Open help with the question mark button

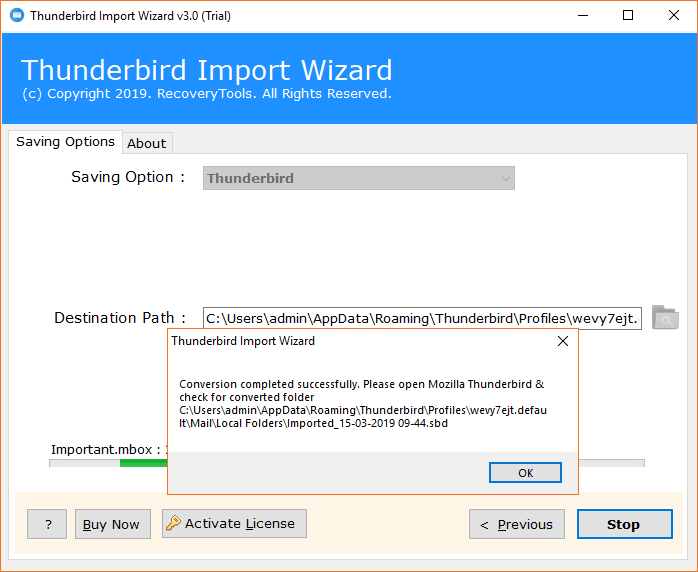coord(47,524)
